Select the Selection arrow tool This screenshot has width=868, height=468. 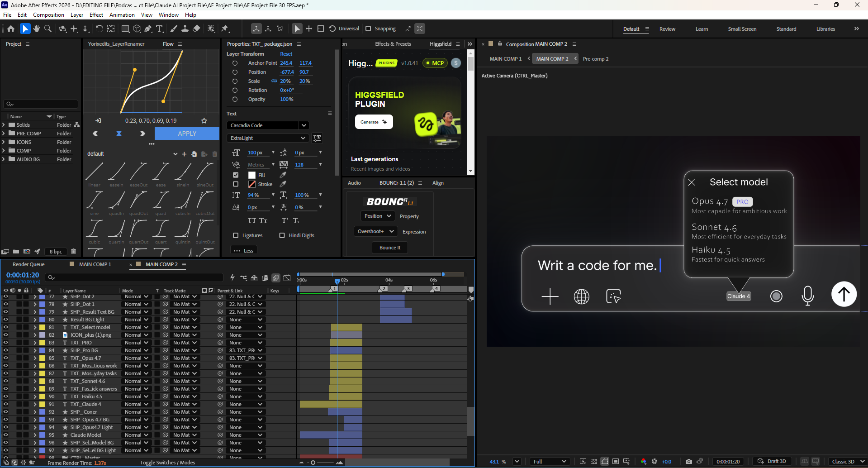[25, 29]
